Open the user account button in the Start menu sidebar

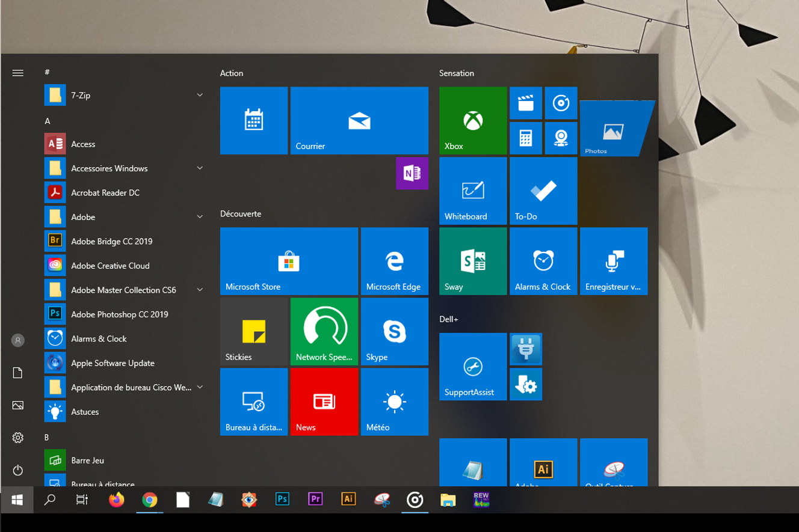(17, 340)
